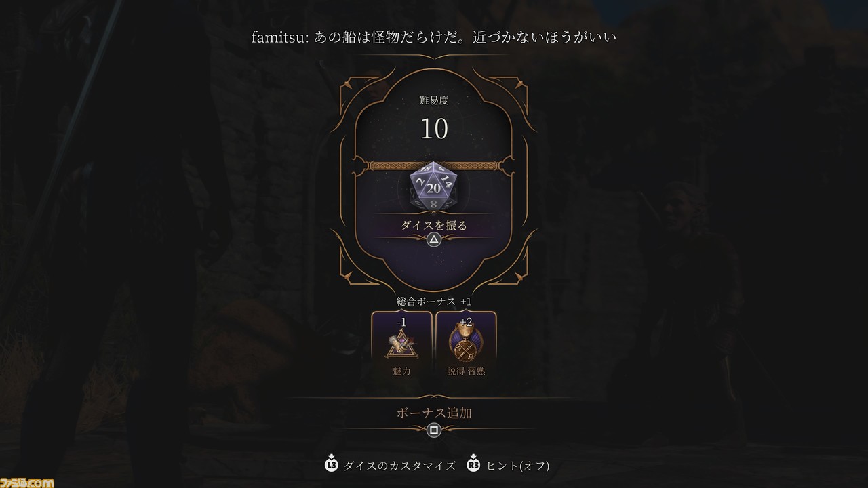Click the -1 modifier value

pyautogui.click(x=401, y=323)
